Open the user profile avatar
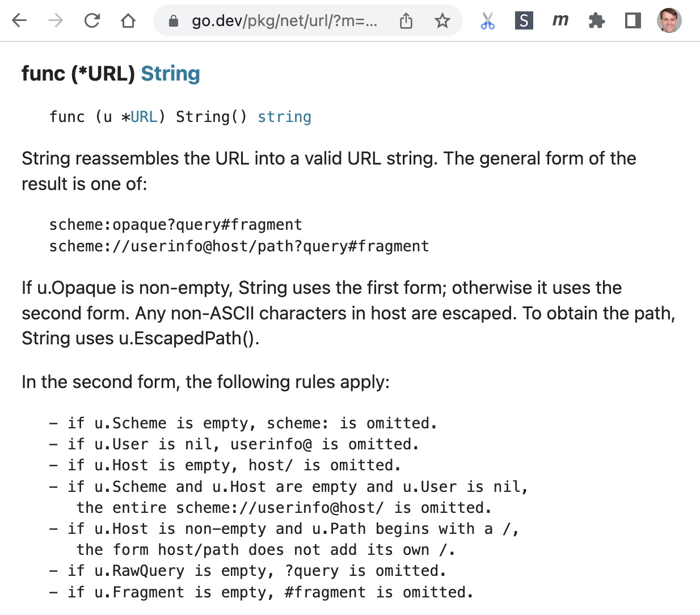This screenshot has height=615, width=700. coord(669,20)
